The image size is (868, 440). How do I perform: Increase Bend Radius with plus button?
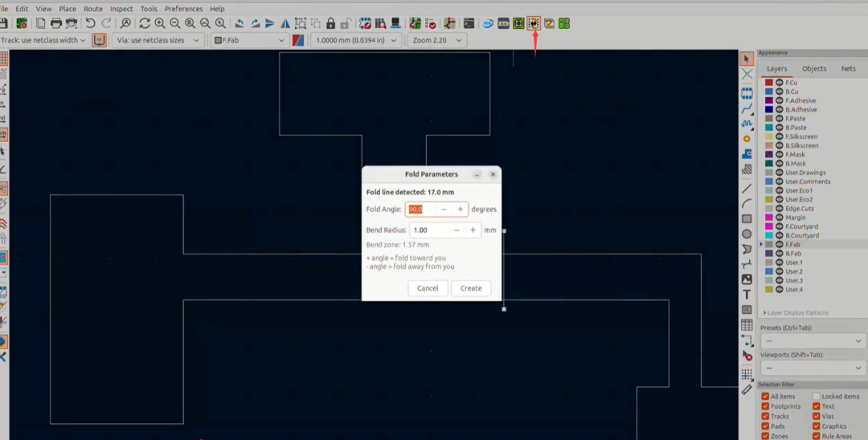473,230
